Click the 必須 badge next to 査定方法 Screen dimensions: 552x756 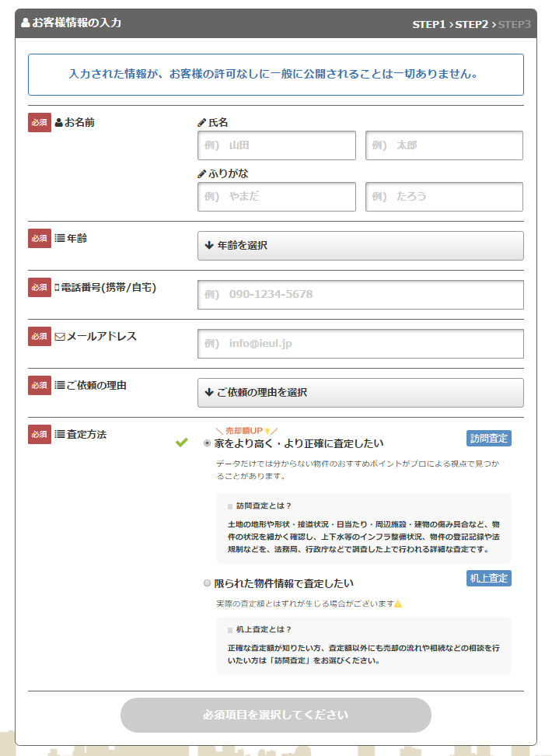pyautogui.click(x=40, y=435)
